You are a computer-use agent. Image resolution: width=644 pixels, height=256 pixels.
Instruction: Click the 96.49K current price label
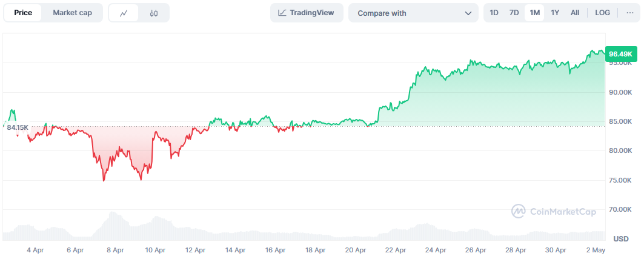coord(620,54)
